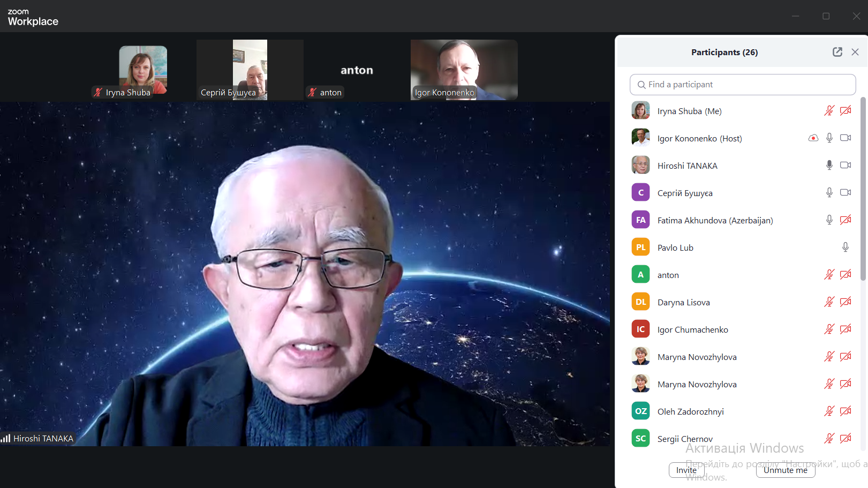Click the Invite button
Image resolution: width=868 pixels, height=488 pixels.
tap(686, 470)
